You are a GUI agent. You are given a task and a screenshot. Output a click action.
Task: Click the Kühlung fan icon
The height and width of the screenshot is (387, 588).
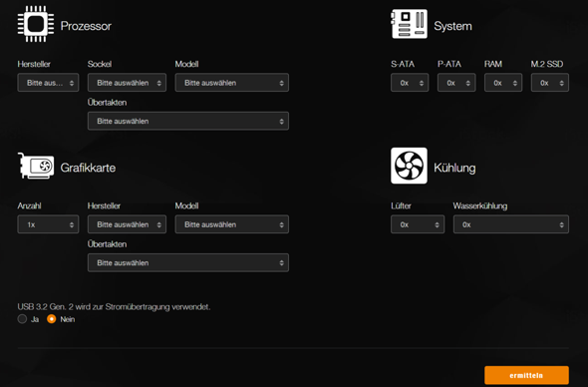[x=409, y=166]
